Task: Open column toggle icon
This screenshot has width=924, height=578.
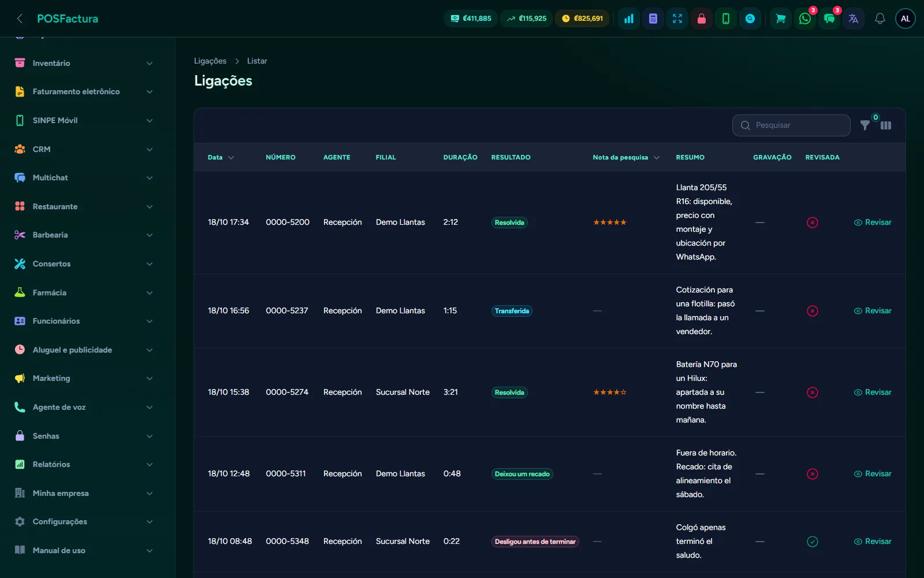Action: click(x=886, y=125)
